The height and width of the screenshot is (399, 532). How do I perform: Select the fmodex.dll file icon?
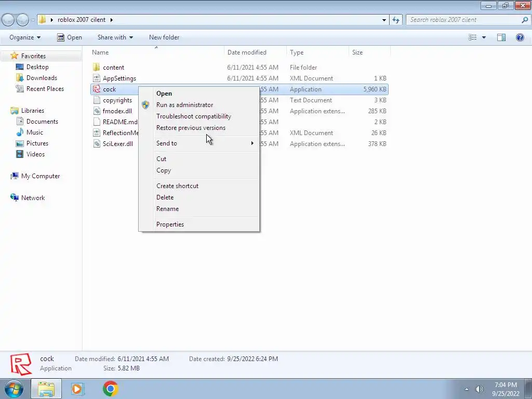click(x=96, y=111)
